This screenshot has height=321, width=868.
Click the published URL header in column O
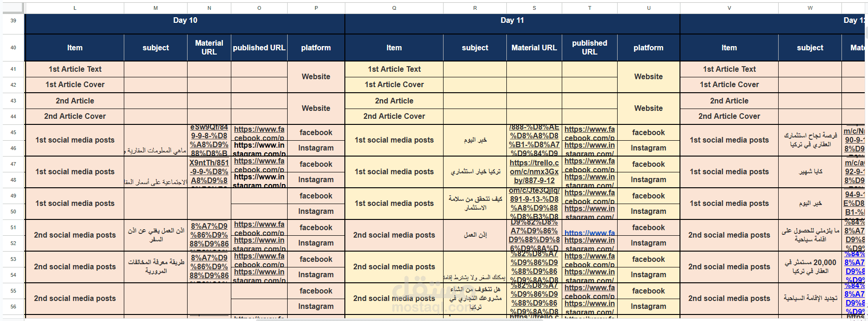pyautogui.click(x=259, y=48)
